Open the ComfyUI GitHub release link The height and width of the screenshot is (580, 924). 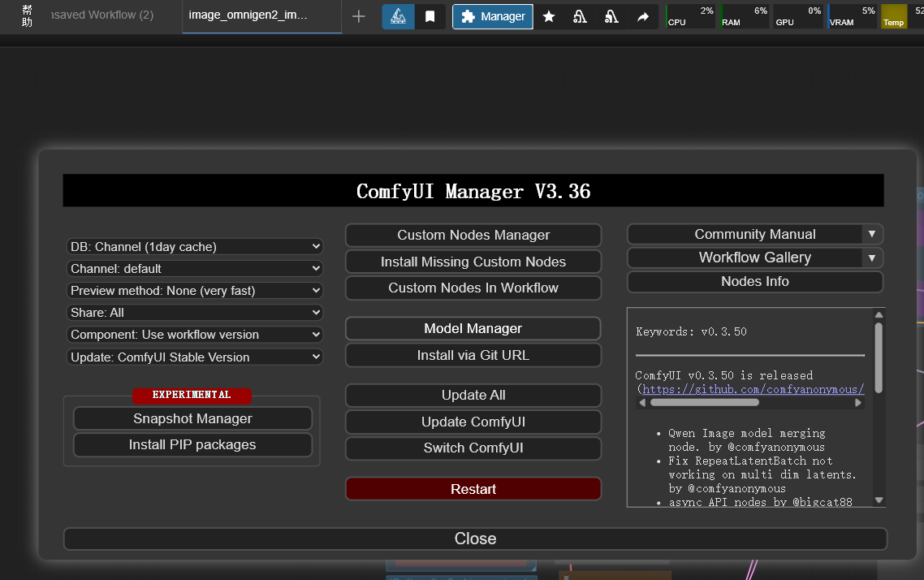[753, 389]
